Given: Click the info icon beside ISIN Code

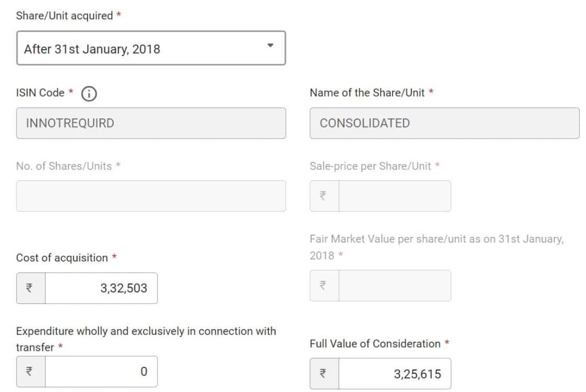Looking at the screenshot, I should point(89,94).
